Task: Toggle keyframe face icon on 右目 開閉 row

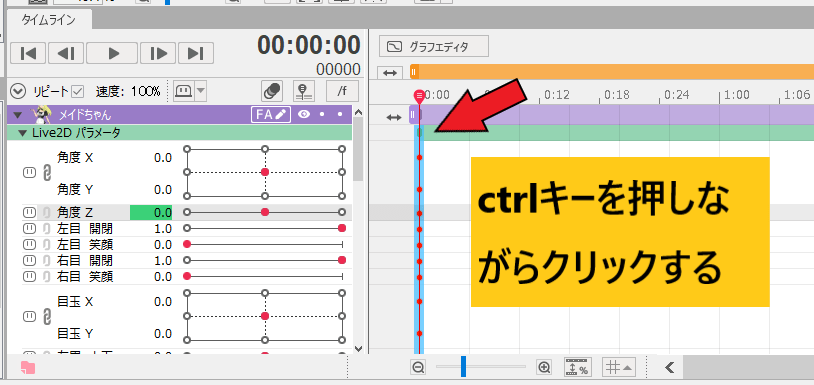Action: coord(30,260)
